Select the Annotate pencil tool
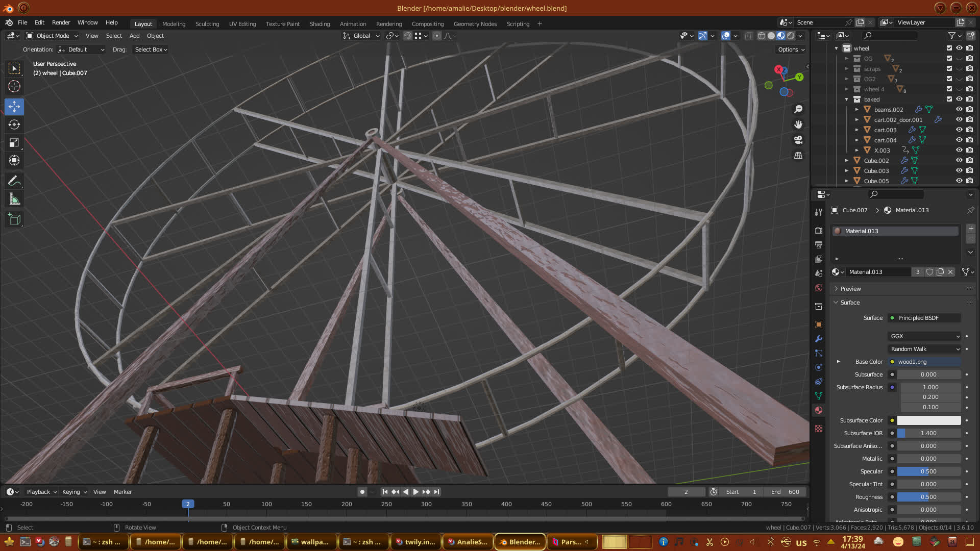This screenshot has width=980, height=551. pos(14,181)
